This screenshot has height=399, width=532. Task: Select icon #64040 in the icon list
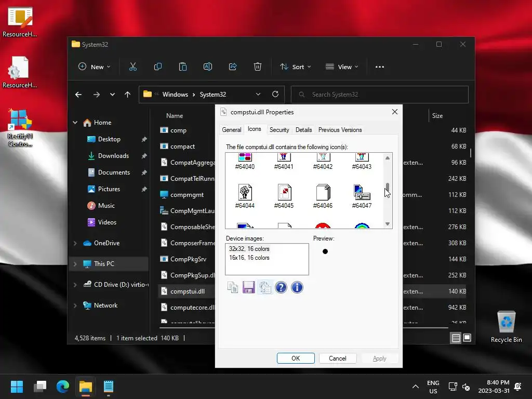[245, 162]
